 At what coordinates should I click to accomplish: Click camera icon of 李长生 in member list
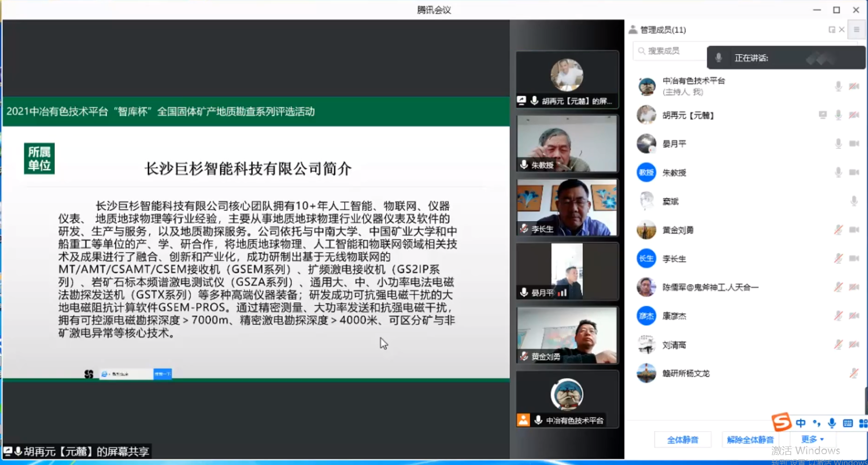pos(854,259)
